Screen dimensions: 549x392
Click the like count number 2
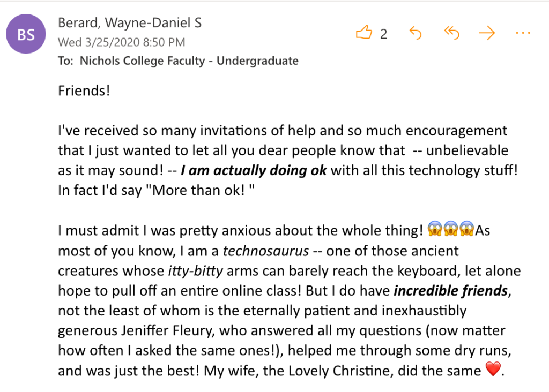pyautogui.click(x=383, y=34)
